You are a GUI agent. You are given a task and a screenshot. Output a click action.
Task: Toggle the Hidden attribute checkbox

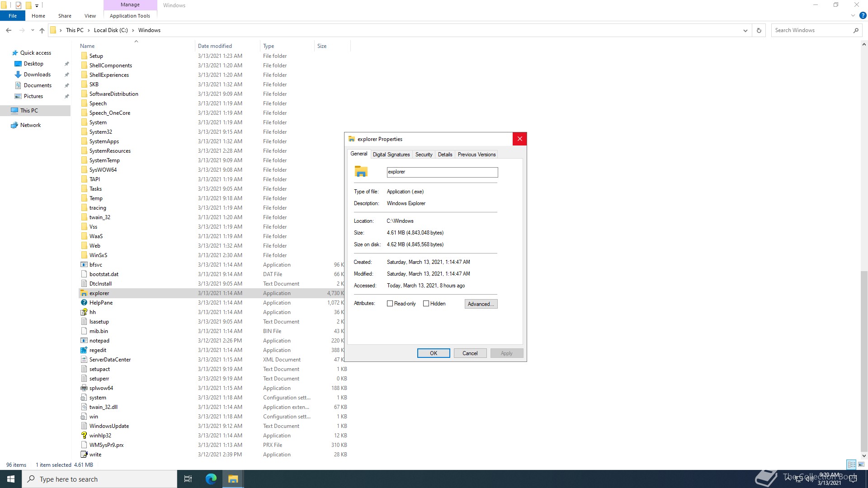(x=426, y=304)
